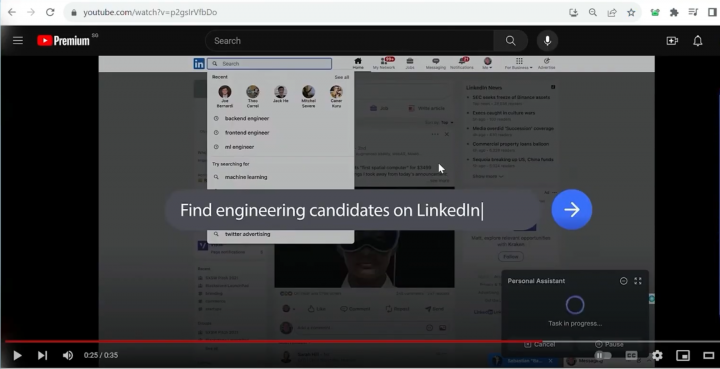The height and width of the screenshot is (369, 720).
Task: Open LinkedIn Messaging tab
Action: 436,63
